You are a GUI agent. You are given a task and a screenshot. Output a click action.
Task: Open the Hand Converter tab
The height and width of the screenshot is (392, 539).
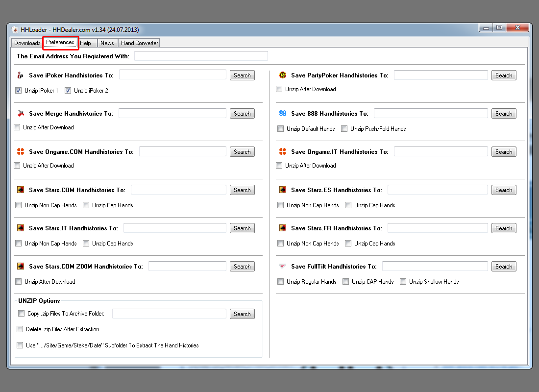pyautogui.click(x=139, y=43)
